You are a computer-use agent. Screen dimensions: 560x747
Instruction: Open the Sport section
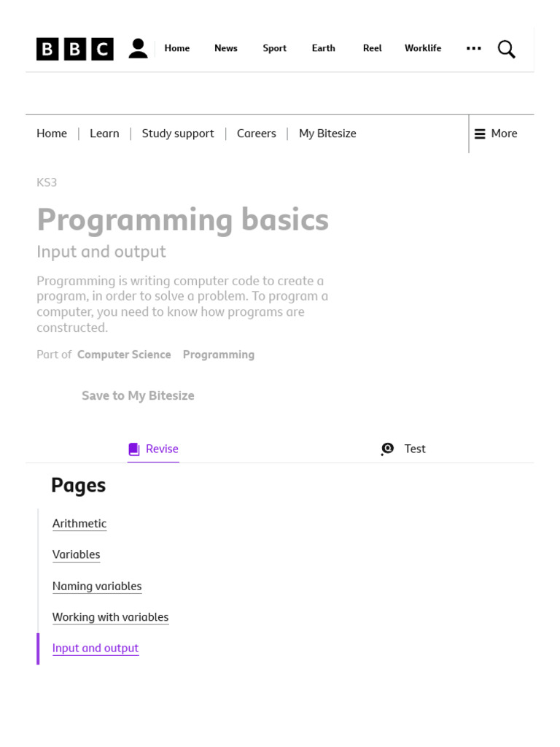[x=274, y=48]
